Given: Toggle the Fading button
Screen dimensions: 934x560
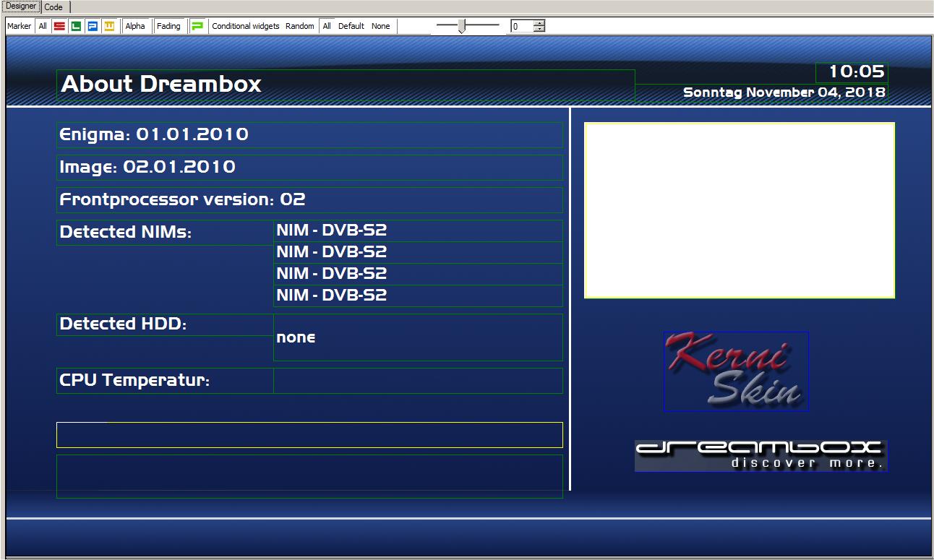Looking at the screenshot, I should [168, 26].
